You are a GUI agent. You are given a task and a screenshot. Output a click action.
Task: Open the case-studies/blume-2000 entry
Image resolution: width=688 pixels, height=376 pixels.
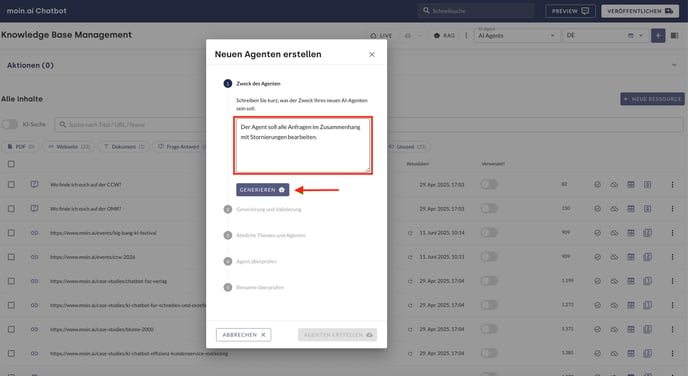pos(102,329)
